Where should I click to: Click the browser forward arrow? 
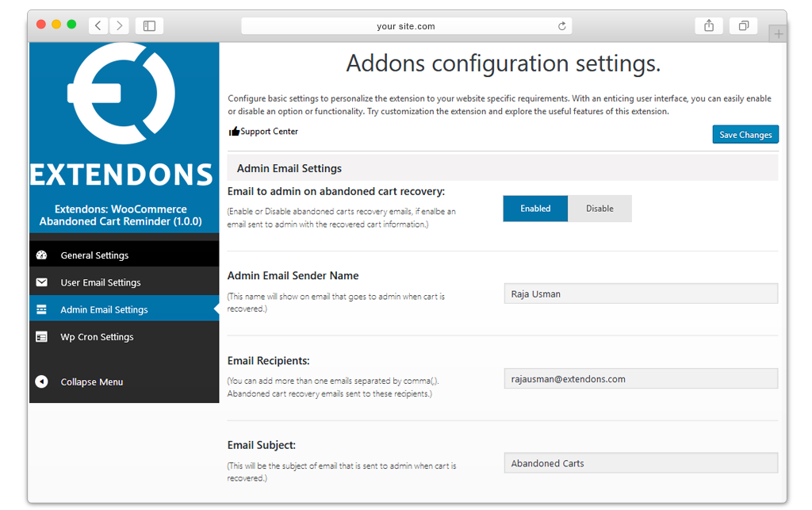120,25
